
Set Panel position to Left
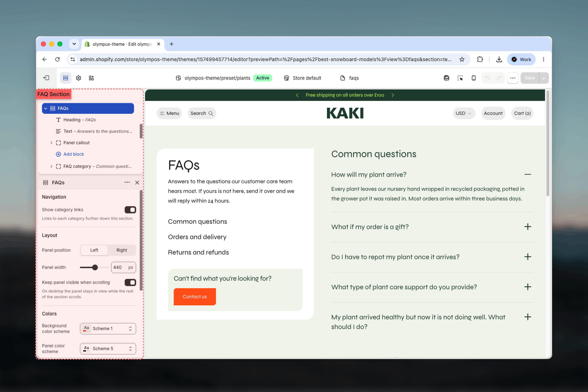tap(94, 250)
